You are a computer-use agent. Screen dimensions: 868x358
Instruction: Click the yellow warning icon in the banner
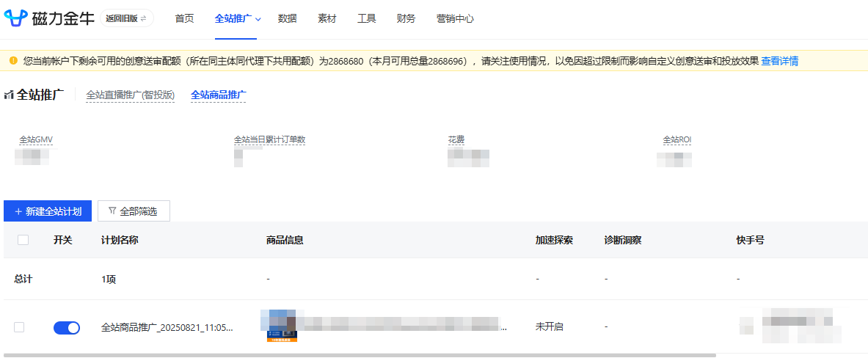pyautogui.click(x=13, y=61)
